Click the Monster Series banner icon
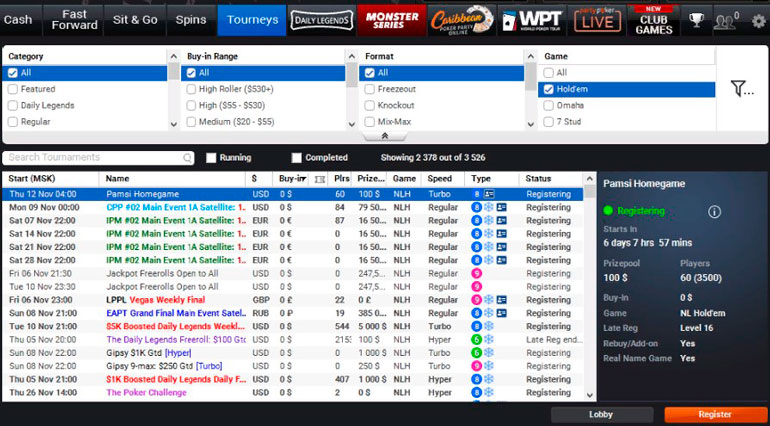The width and height of the screenshot is (770, 426). [392, 19]
